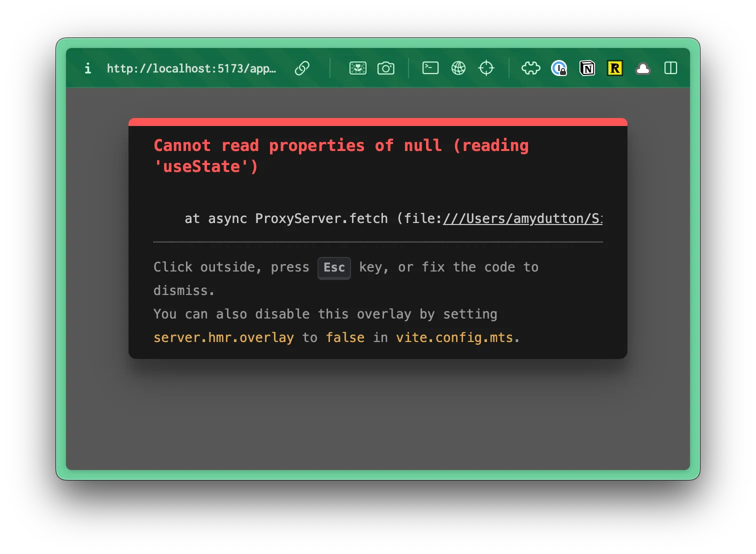Viewport: 756px width, 554px height.
Task: Select the crosshair element picker icon
Action: [x=486, y=68]
